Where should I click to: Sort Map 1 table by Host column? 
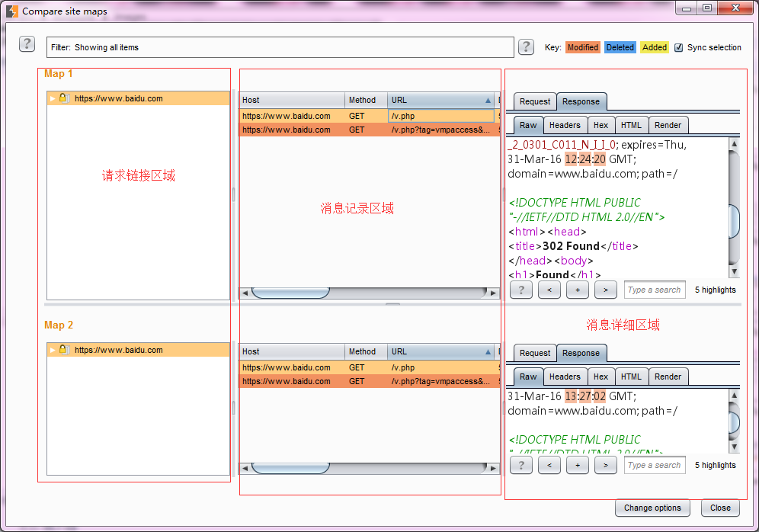293,100
